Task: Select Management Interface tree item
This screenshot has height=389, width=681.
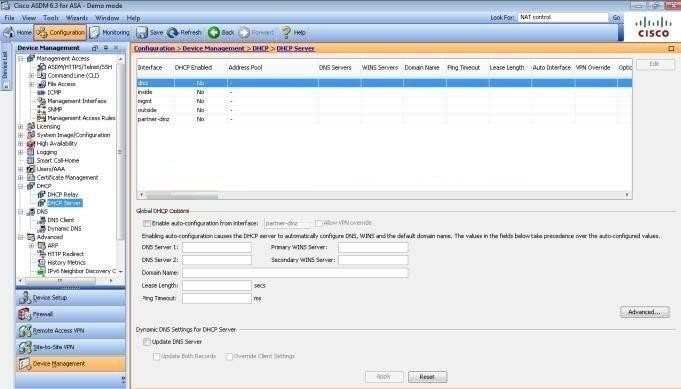Action: 77,101
